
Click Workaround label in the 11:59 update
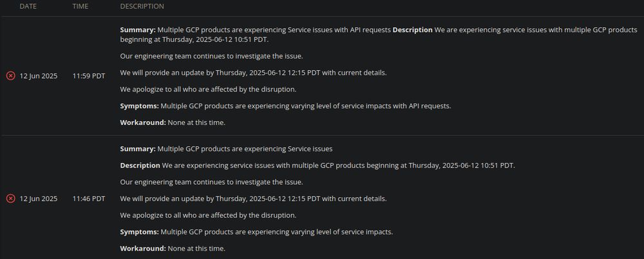143,122
